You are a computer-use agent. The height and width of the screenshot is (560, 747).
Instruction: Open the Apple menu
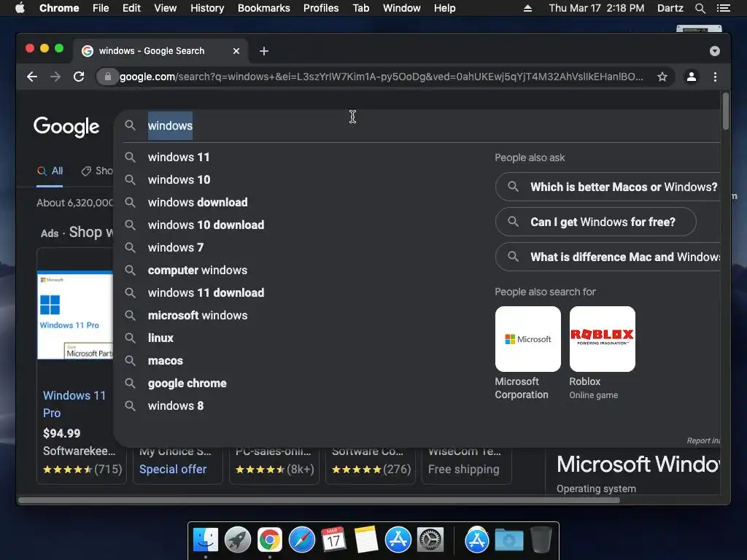point(20,8)
